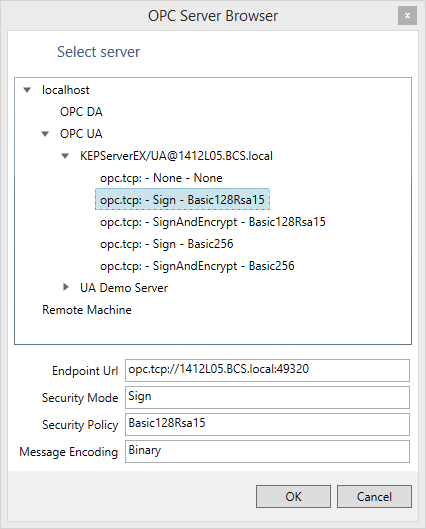Click into the Security Policy field
This screenshot has height=529, width=426.
click(267, 424)
